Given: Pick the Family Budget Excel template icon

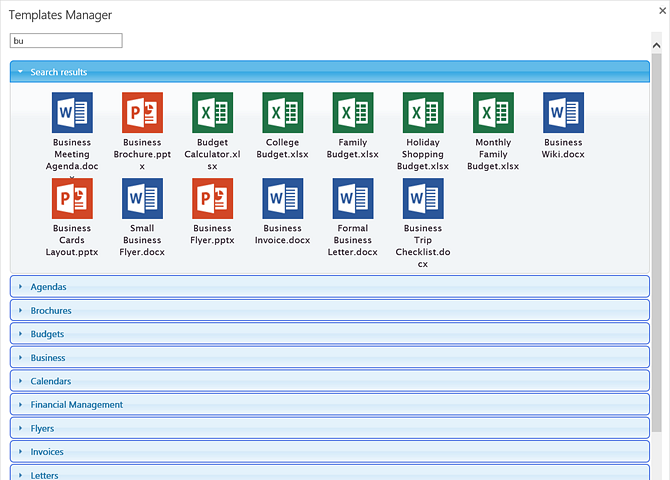Looking at the screenshot, I should tap(353, 112).
